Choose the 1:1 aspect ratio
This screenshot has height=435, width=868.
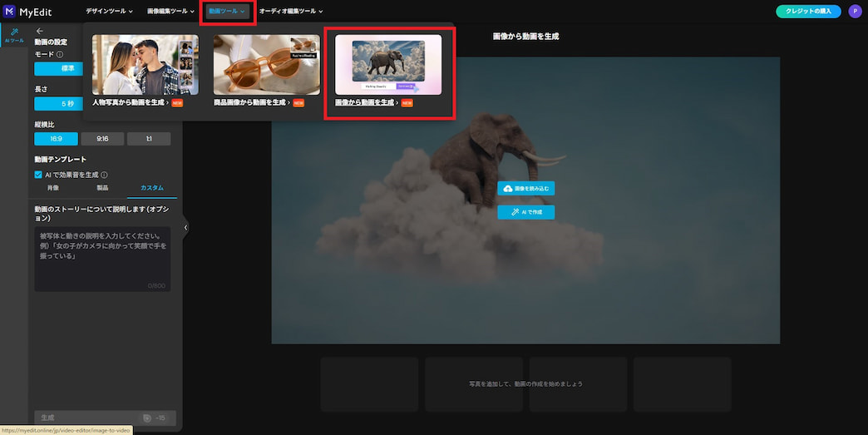click(x=149, y=139)
